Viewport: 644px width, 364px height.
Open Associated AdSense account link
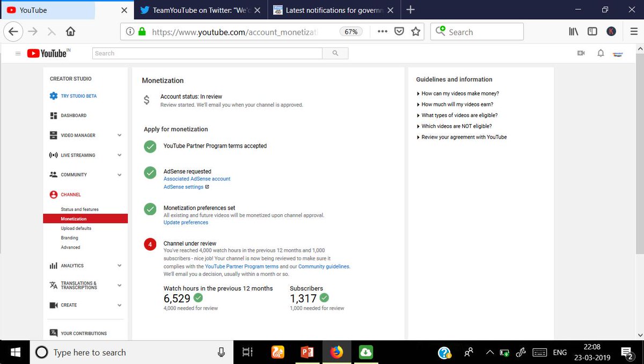tap(197, 179)
